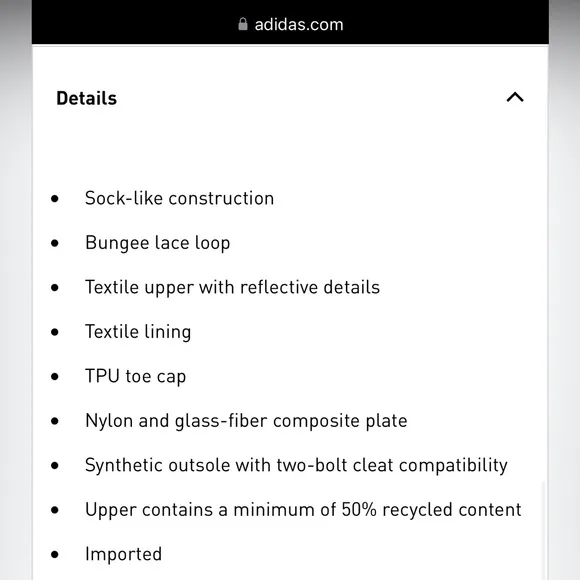Click 'Nylon and glass-fiber composite plate' entry
The height and width of the screenshot is (580, 580).
click(x=246, y=421)
